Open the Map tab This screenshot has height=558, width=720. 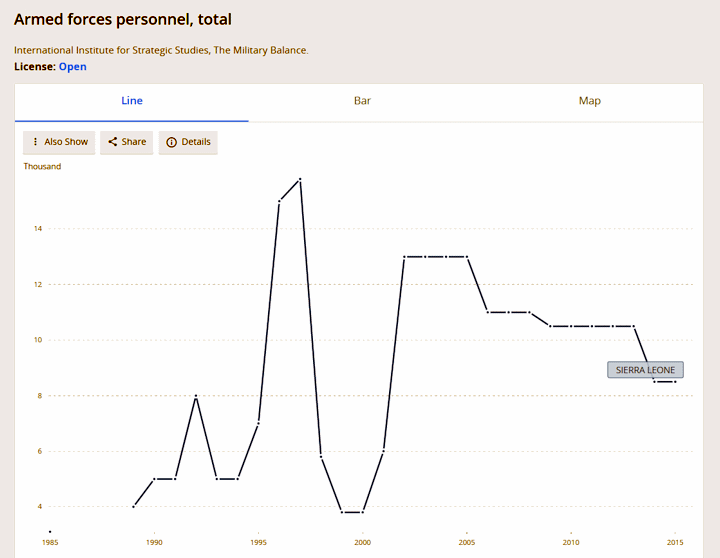tap(589, 101)
